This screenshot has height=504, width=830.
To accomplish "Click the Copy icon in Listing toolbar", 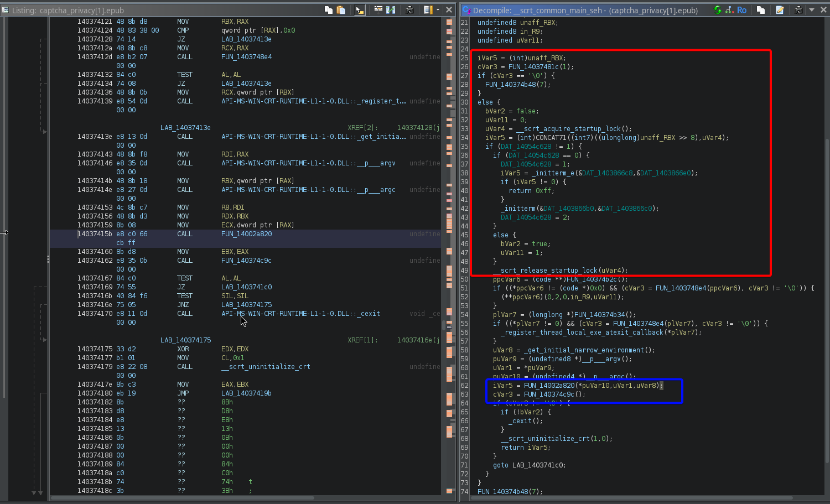I will click(329, 10).
